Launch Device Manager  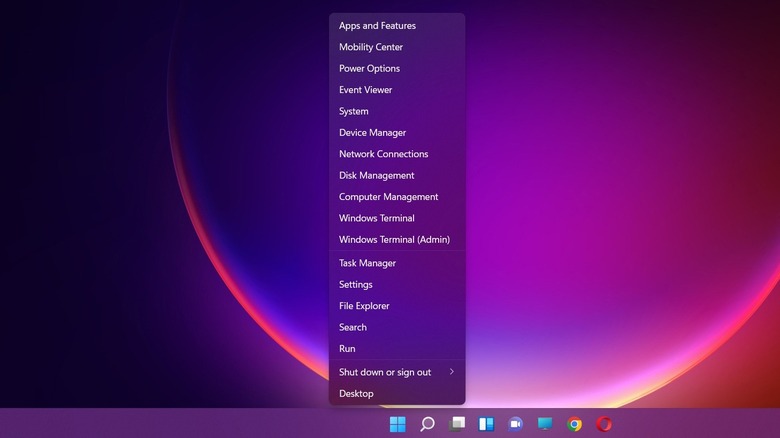(x=372, y=133)
